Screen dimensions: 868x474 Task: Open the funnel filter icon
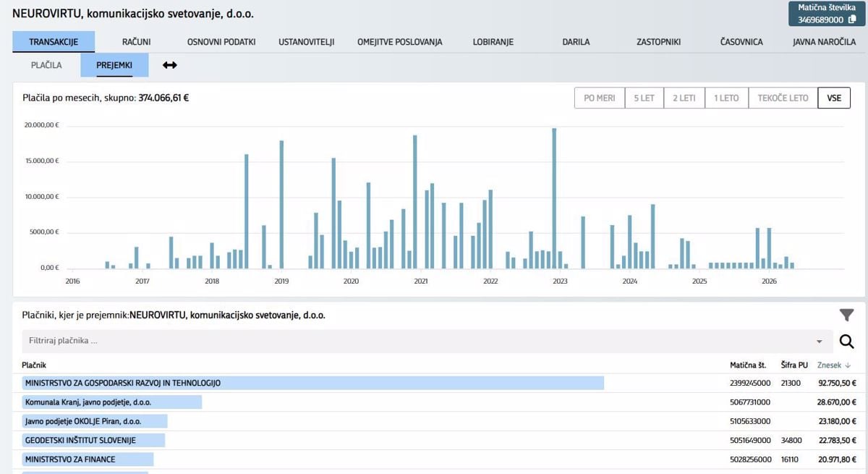(x=846, y=315)
